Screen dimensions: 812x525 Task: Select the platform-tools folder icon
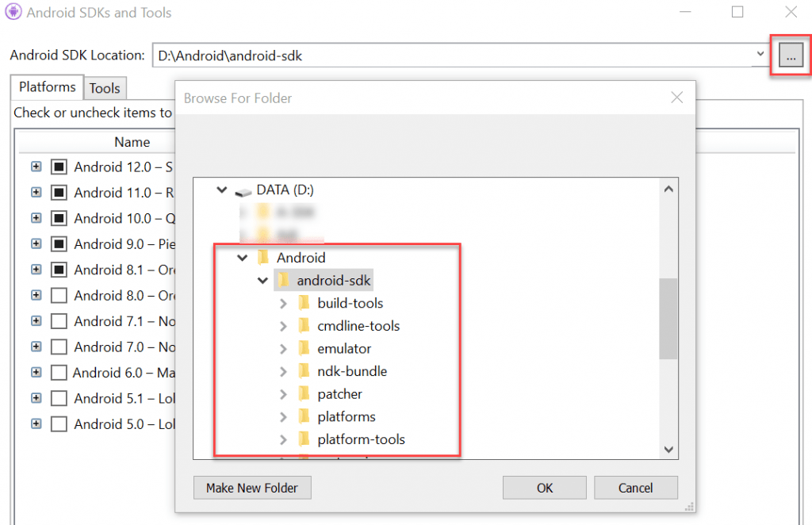click(x=304, y=439)
